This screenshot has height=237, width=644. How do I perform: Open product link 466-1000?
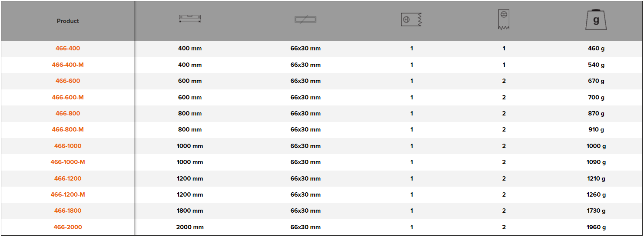point(68,146)
